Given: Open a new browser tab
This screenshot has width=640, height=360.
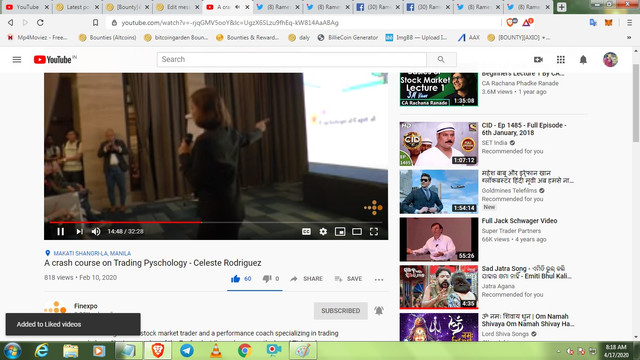Looking at the screenshot, I should click(562, 7).
